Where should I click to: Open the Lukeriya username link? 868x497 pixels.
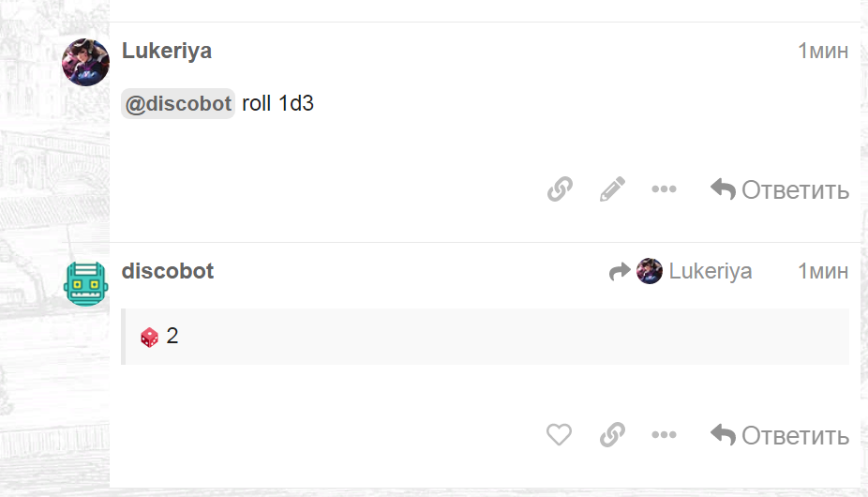[167, 51]
